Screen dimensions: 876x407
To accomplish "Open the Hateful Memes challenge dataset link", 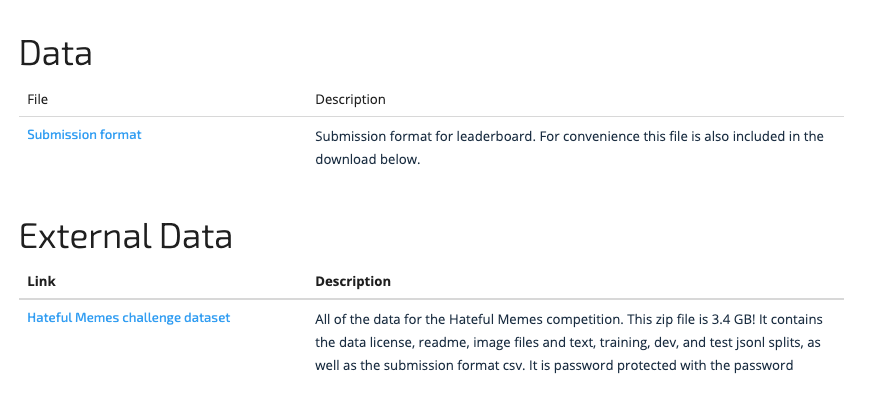I will coord(128,317).
